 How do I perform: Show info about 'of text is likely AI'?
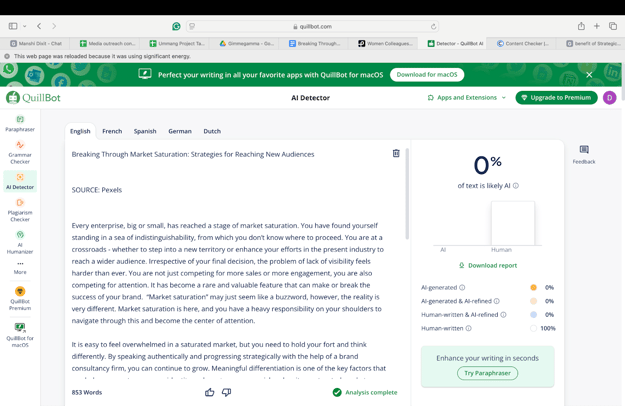click(516, 186)
